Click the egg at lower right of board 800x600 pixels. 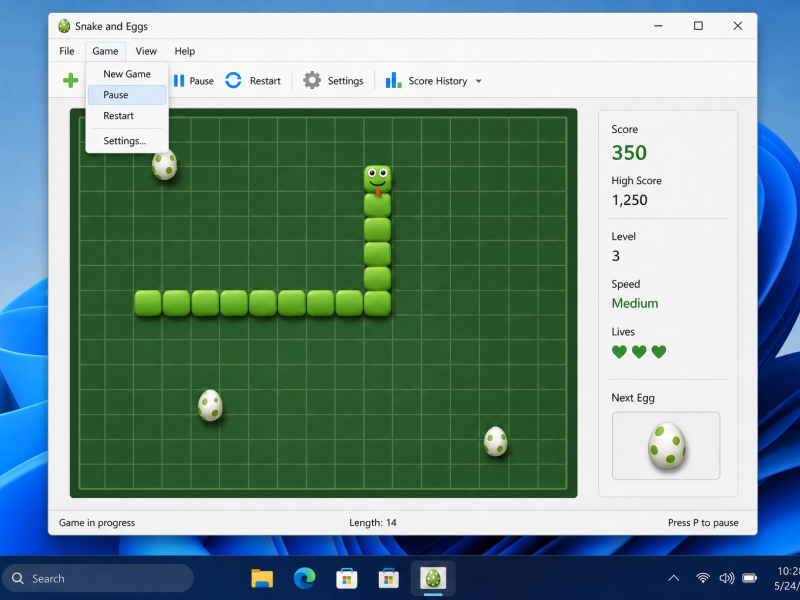click(x=495, y=441)
